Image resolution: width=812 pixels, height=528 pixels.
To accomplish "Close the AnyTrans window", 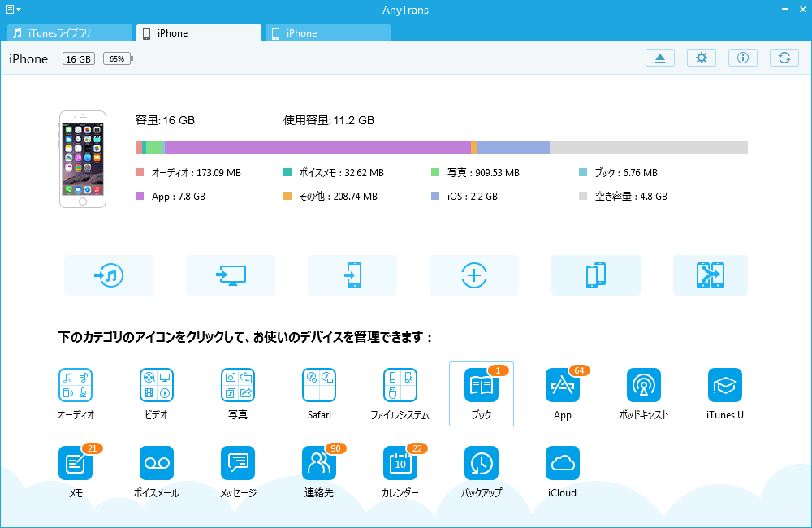I will [802, 9].
